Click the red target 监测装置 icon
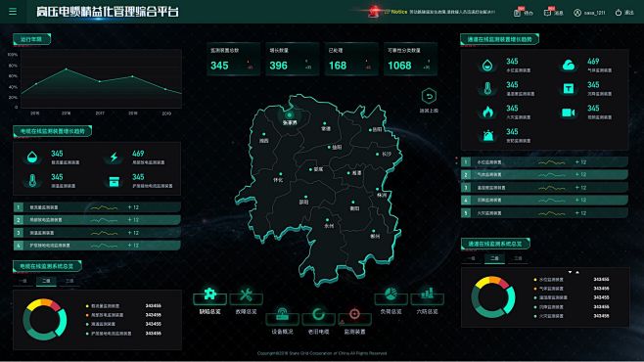Viewport: 644px width, 362px height. [354, 314]
